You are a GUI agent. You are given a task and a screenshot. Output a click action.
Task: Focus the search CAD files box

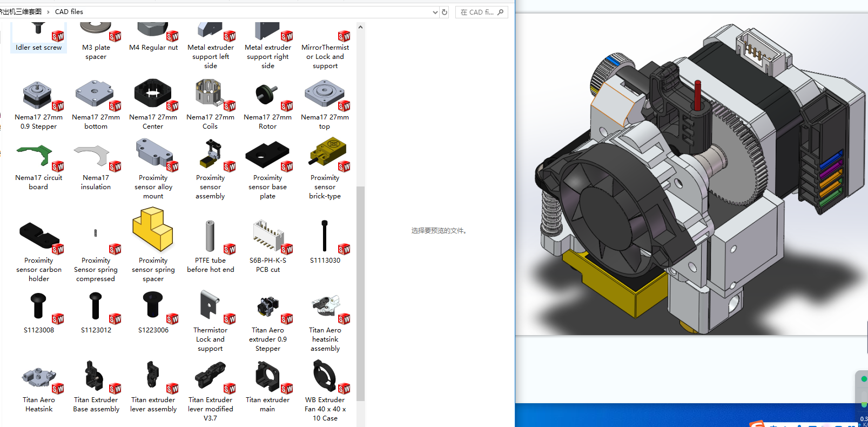tap(482, 12)
